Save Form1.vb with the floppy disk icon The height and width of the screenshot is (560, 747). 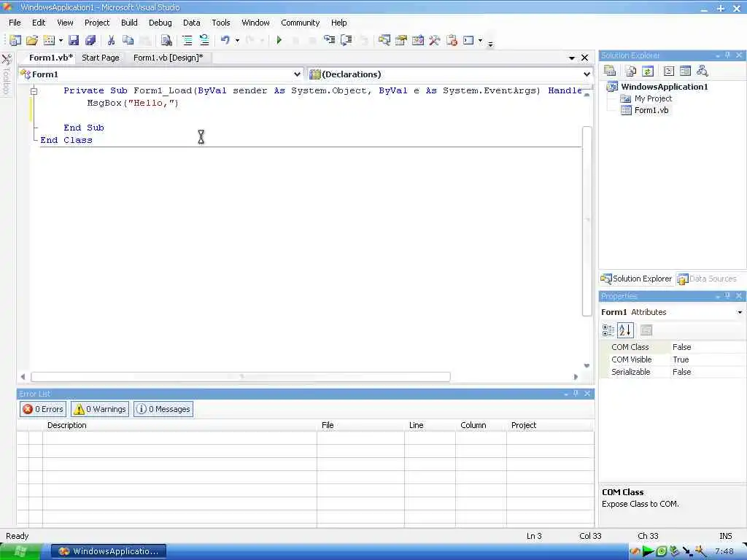(74, 41)
